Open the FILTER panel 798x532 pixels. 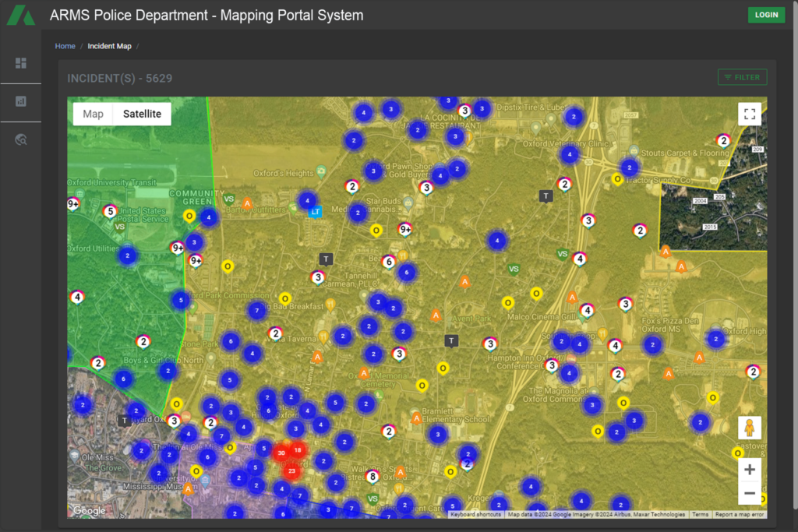pyautogui.click(x=742, y=77)
